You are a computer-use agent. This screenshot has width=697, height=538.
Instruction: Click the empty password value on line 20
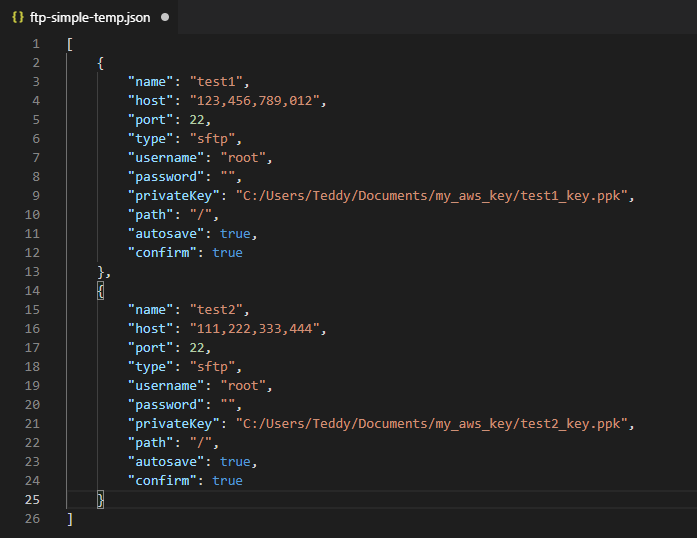coord(228,405)
